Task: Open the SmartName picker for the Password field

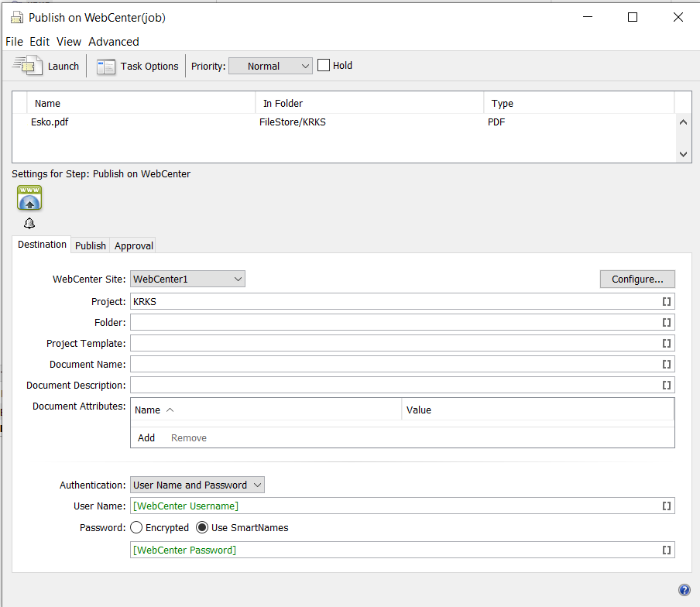Action: pyautogui.click(x=666, y=550)
